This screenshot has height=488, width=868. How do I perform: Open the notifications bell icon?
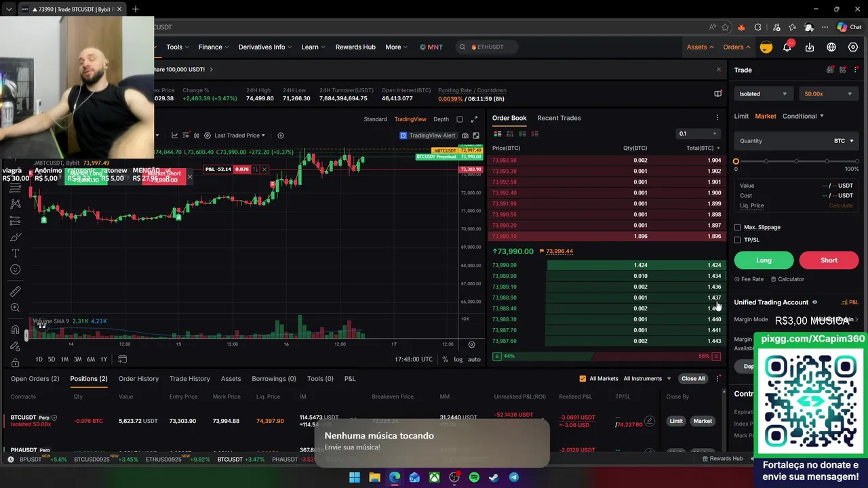(787, 47)
